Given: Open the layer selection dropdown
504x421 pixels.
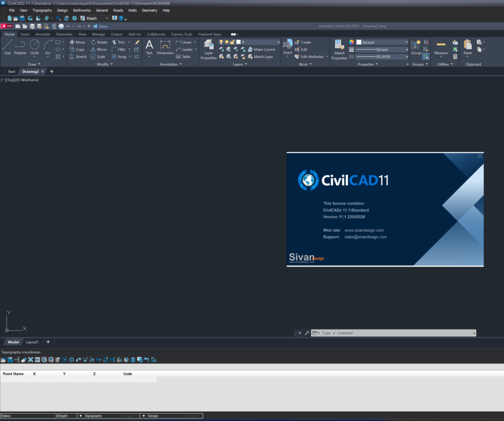Looking at the screenshot, I should click(278, 42).
